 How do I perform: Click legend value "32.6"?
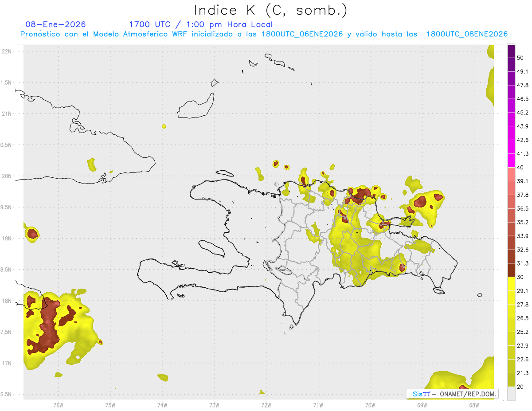[523, 250]
